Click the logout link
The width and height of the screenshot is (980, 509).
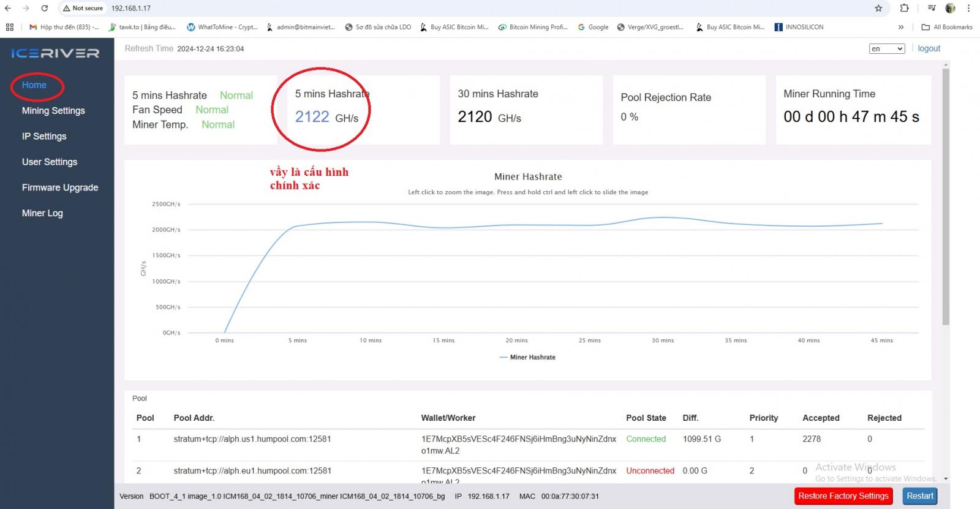929,48
